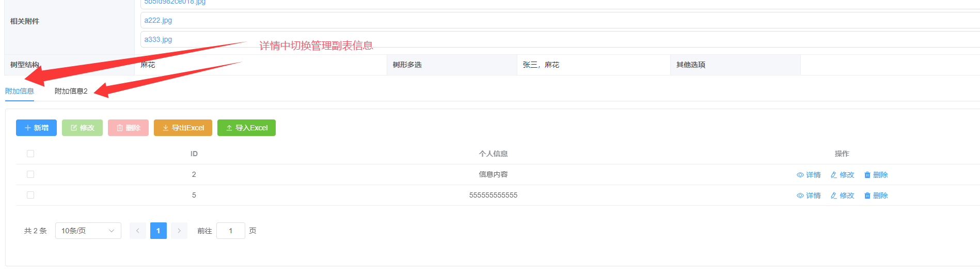Open the 10条/页 page size dropdown
Viewport: 980px width, 271px height.
click(x=88, y=231)
